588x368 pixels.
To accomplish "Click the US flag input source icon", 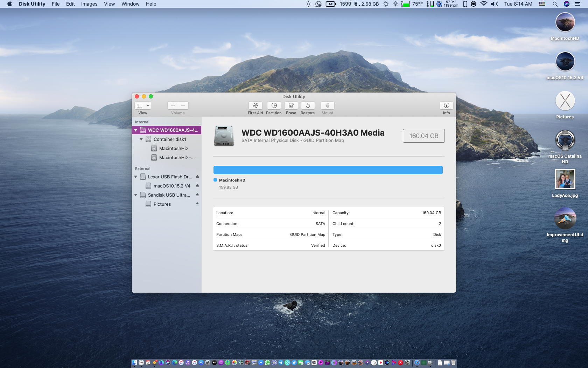I will click(542, 4).
